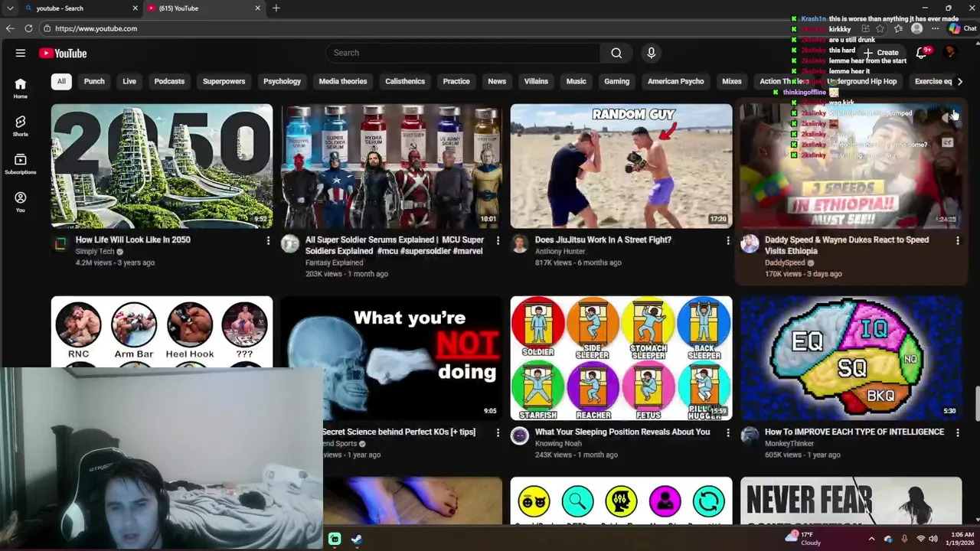Play the Super Soldier Serums thumbnail
This screenshot has width=980, height=551.
tap(391, 166)
